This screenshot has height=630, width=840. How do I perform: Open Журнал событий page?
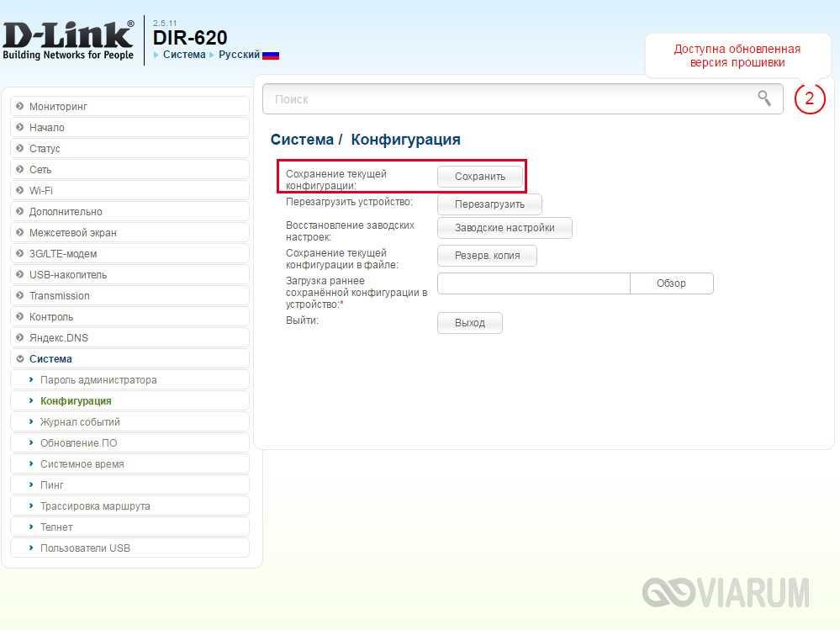pyautogui.click(x=80, y=422)
